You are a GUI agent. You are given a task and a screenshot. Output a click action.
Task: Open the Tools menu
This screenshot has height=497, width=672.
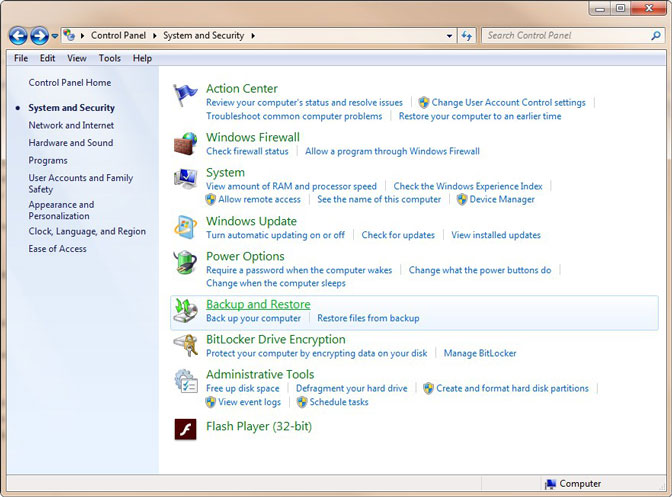pyautogui.click(x=110, y=58)
